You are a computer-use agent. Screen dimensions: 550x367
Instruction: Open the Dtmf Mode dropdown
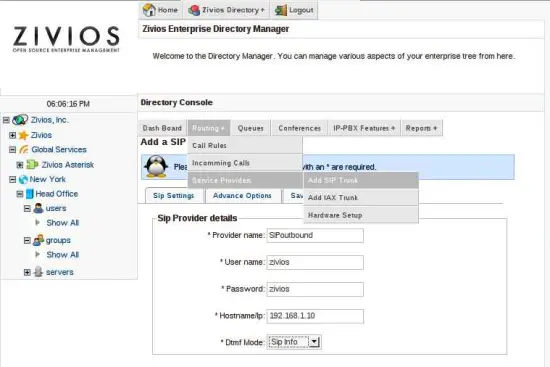point(294,342)
